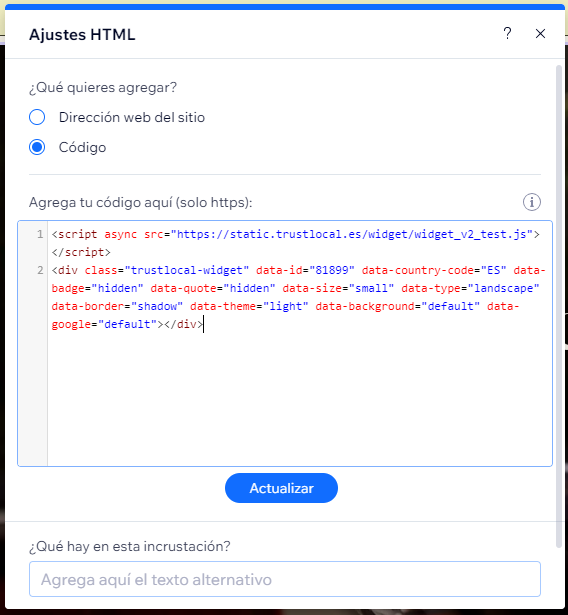Click the info icon beside code label
This screenshot has width=568, height=615.
[x=532, y=202]
